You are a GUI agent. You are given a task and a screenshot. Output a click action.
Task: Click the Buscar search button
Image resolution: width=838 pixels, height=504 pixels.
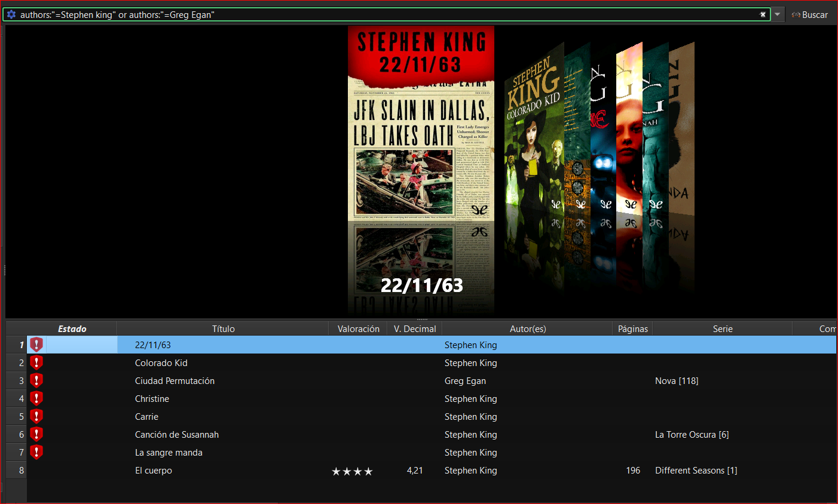pyautogui.click(x=810, y=14)
